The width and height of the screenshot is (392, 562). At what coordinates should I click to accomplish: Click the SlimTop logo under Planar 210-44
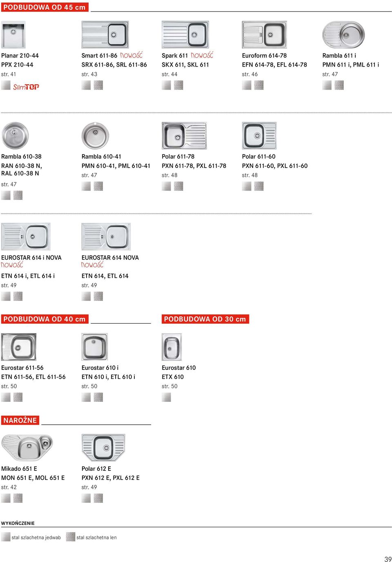coord(26,87)
